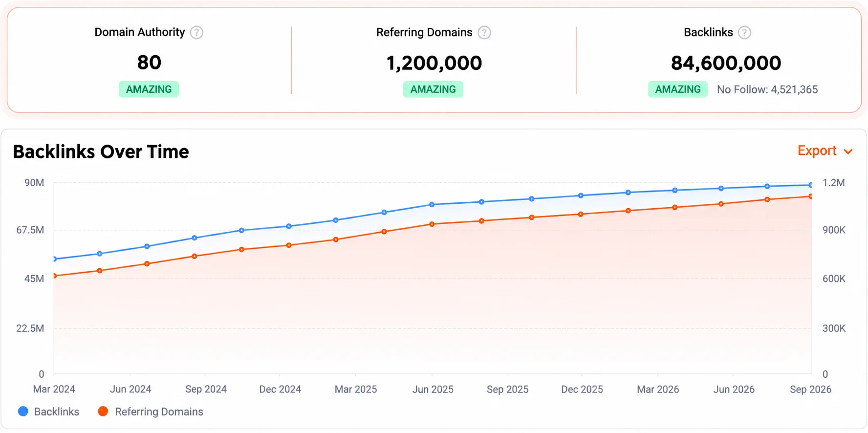The width and height of the screenshot is (868, 433).
Task: Select the AMAZING badge under Backlinks
Action: (678, 89)
